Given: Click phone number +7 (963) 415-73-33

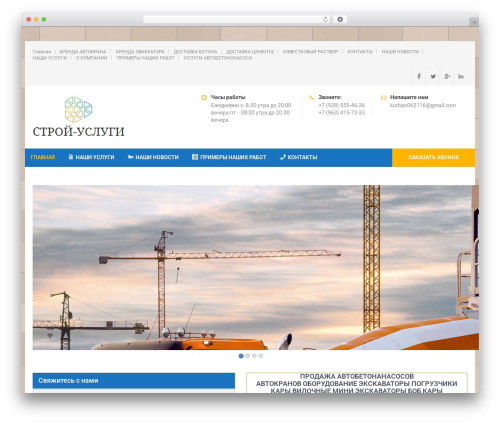Looking at the screenshot, I should pyautogui.click(x=342, y=113).
